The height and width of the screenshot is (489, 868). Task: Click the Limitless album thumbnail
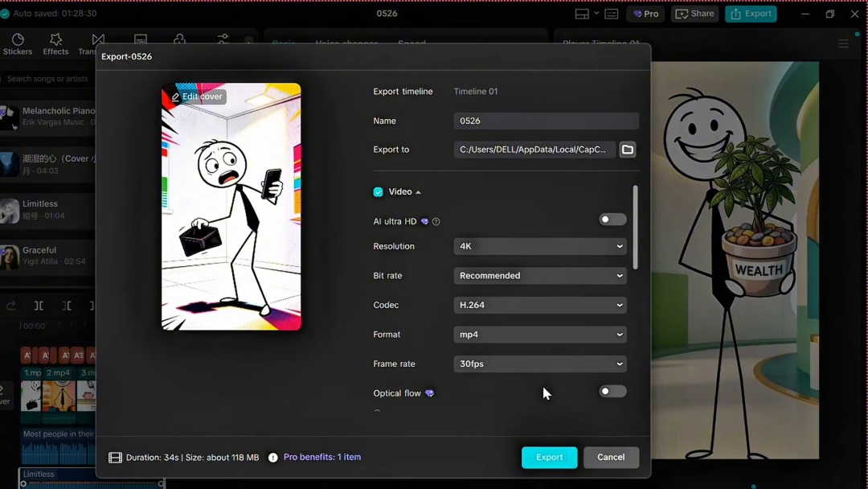tap(10, 211)
